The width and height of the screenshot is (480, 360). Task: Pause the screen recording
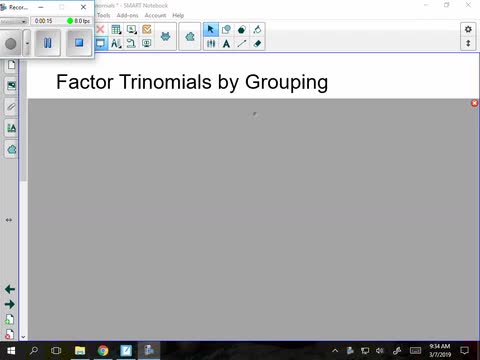point(48,43)
